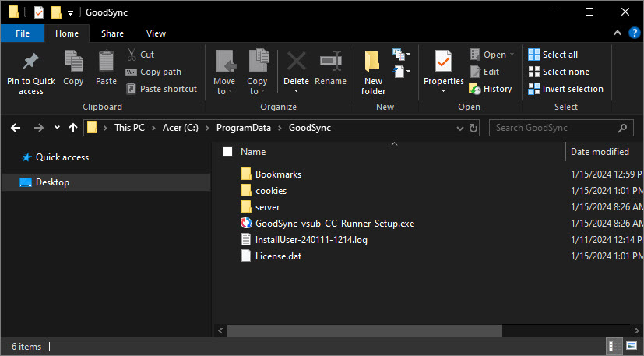Expand chevron after This PC in path

[x=153, y=128]
